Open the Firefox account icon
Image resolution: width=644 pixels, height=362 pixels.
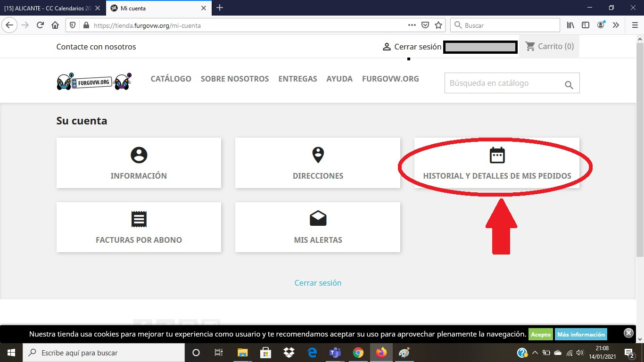coord(601,25)
